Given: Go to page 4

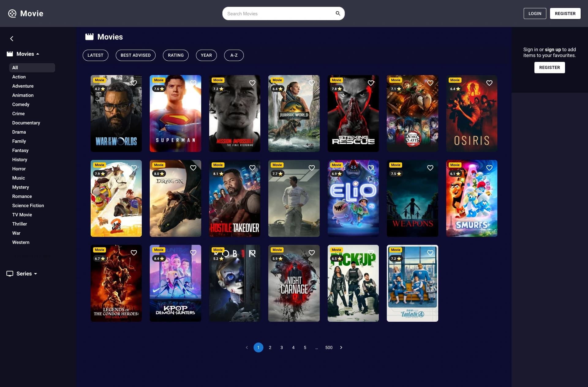Looking at the screenshot, I should 293,347.
